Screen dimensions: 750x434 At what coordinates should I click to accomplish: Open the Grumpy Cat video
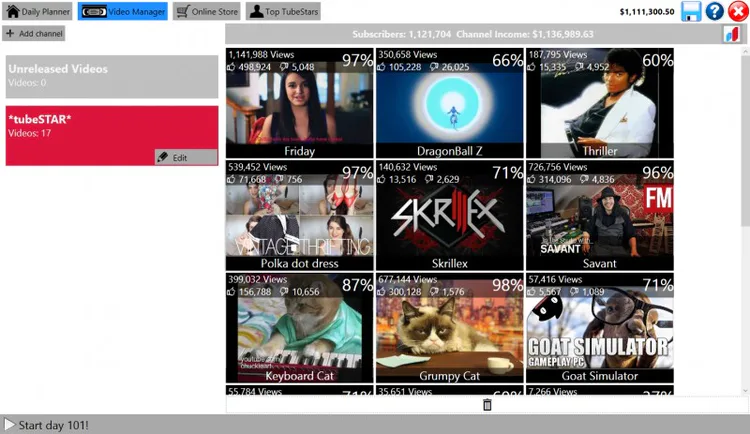(450, 328)
